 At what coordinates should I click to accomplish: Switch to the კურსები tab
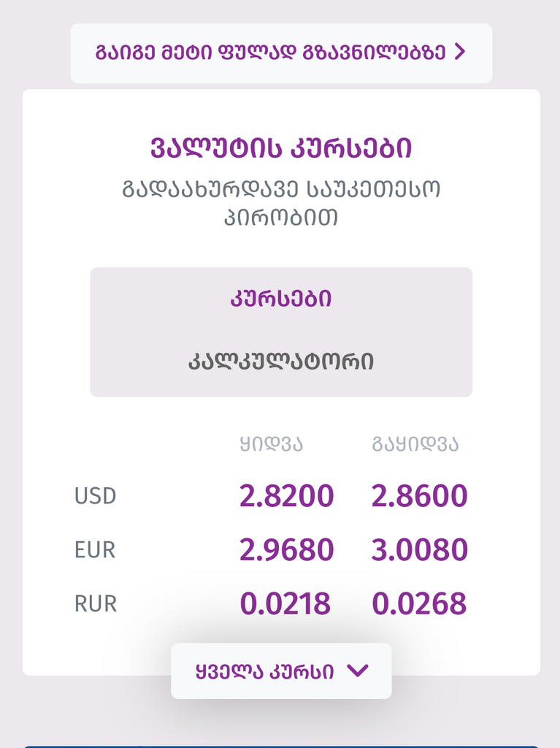pyautogui.click(x=281, y=299)
